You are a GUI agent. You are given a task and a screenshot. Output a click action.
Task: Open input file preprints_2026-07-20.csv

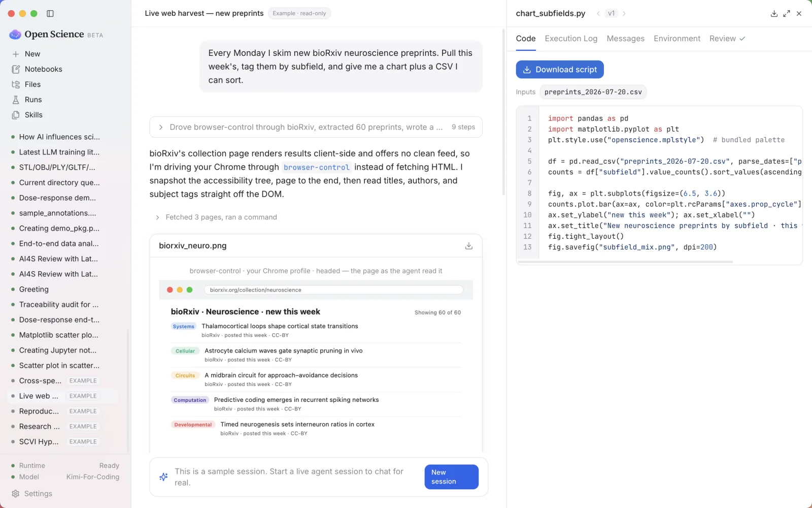[593, 92]
